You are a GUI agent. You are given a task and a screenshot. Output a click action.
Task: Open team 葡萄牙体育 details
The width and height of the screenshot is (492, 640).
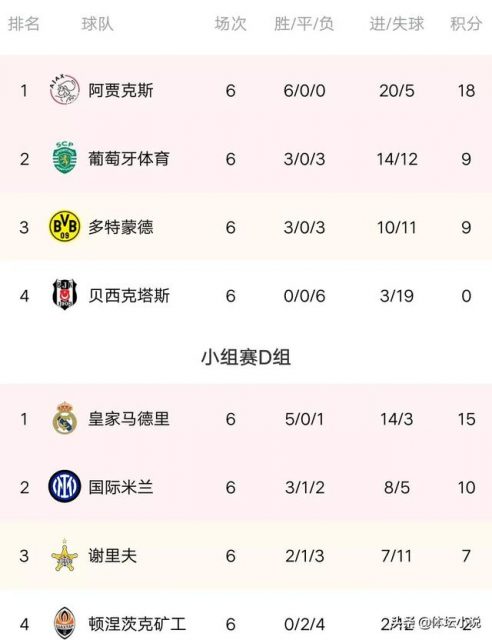129,158
